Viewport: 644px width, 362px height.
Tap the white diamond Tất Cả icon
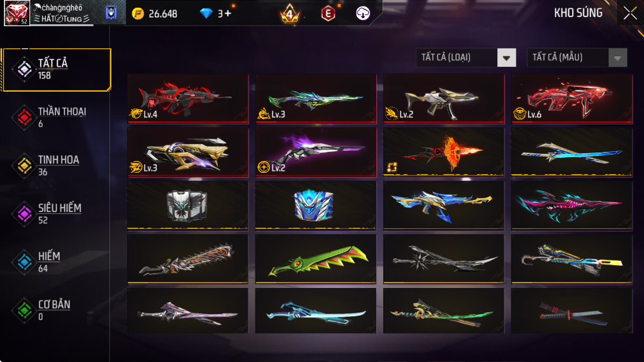click(24, 69)
